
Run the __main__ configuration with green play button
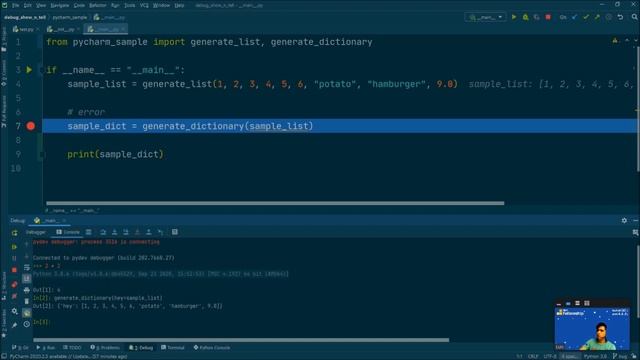(514, 17)
